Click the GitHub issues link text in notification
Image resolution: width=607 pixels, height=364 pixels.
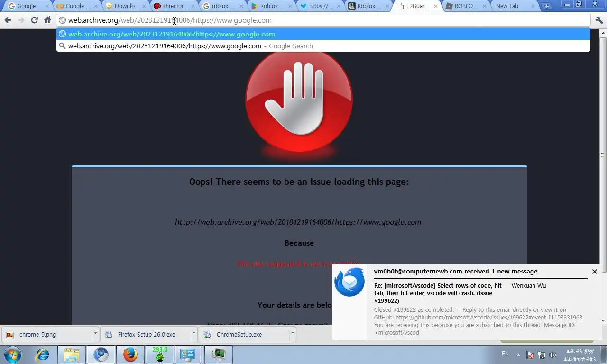pyautogui.click(x=489, y=318)
